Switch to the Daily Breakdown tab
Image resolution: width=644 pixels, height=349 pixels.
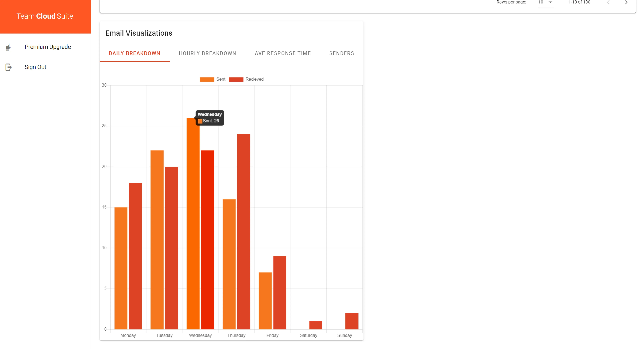[135, 53]
